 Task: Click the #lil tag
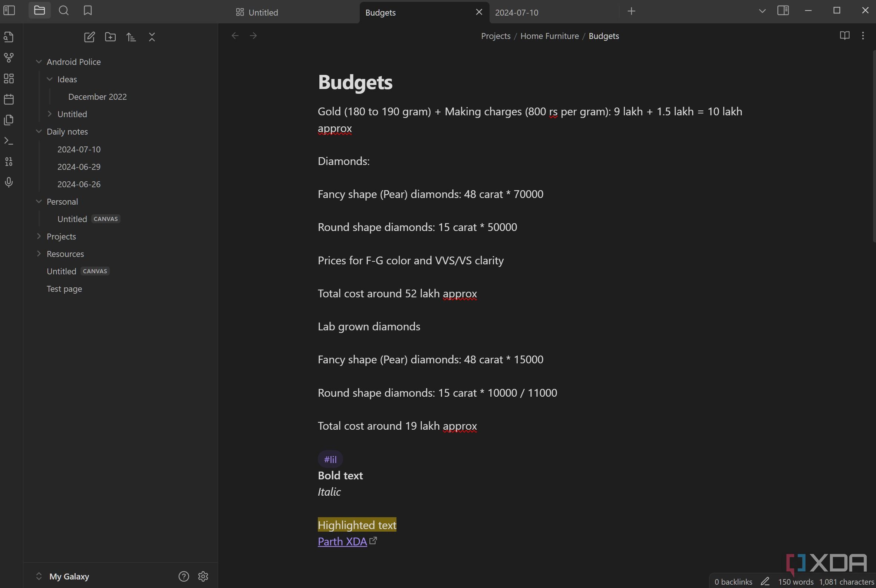pos(330,459)
